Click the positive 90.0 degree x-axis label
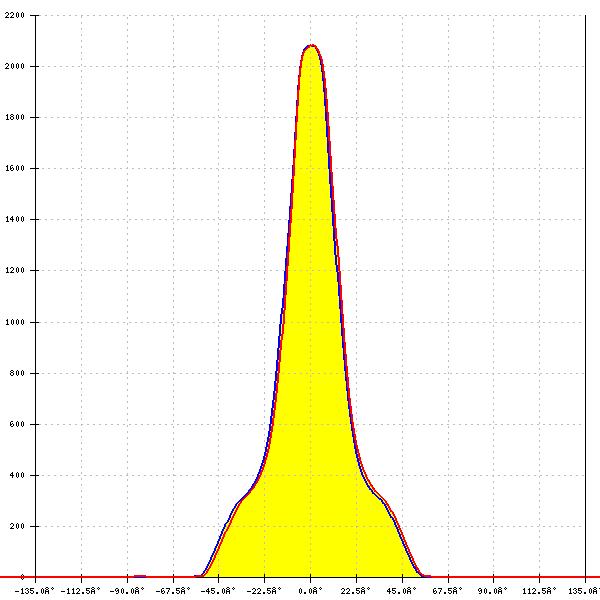This screenshot has width=600, height=600. [x=493, y=591]
